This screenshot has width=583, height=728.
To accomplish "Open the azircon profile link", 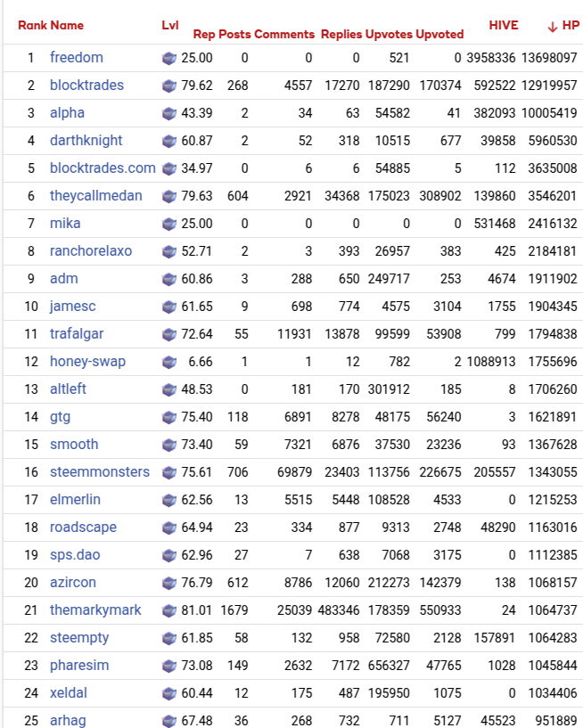I will click(x=73, y=583).
